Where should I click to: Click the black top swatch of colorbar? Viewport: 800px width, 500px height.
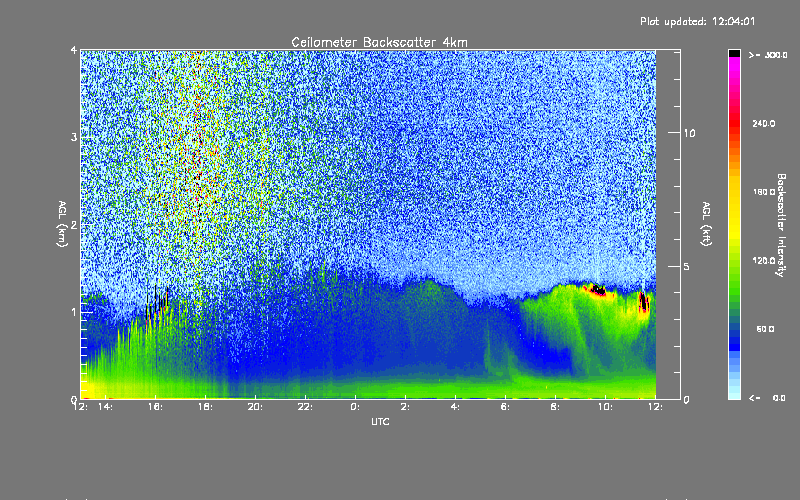coord(734,53)
